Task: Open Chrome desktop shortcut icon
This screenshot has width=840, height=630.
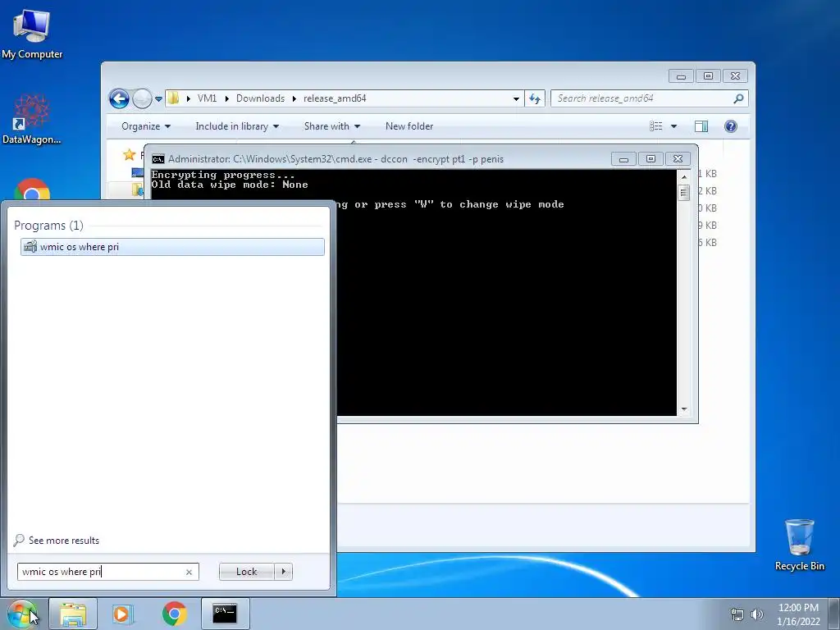Action: (x=32, y=190)
